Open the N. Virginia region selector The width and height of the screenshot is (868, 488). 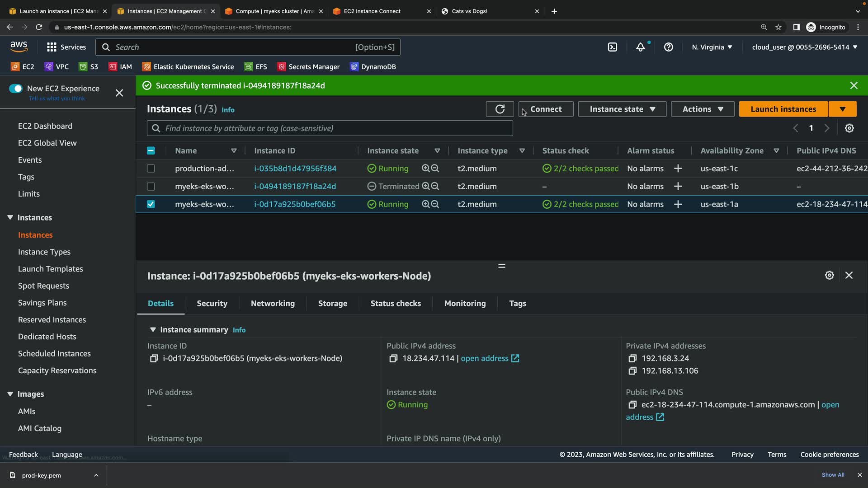coord(712,47)
